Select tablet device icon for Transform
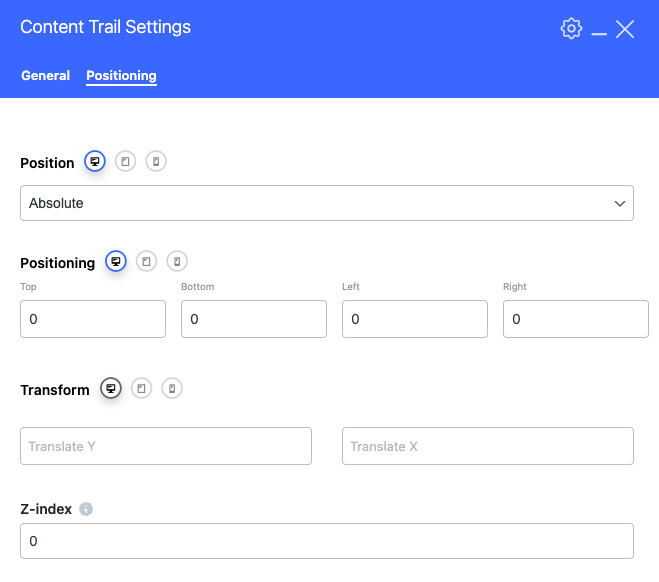The image size is (659, 582). [x=141, y=389]
